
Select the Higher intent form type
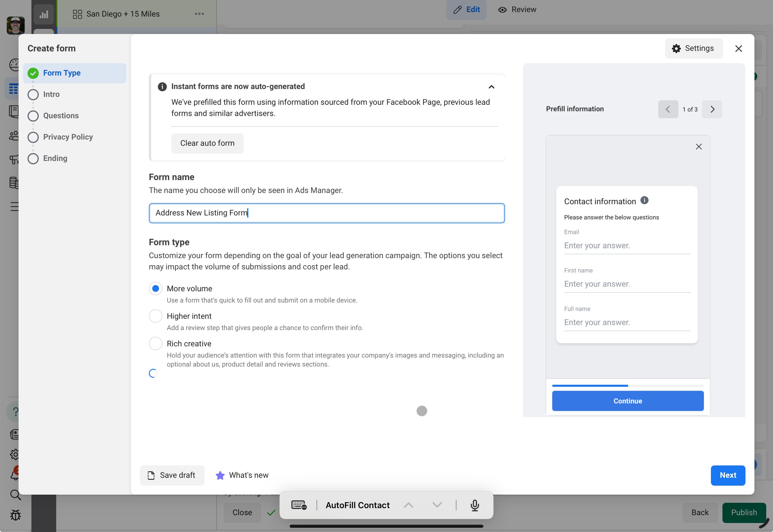point(155,316)
